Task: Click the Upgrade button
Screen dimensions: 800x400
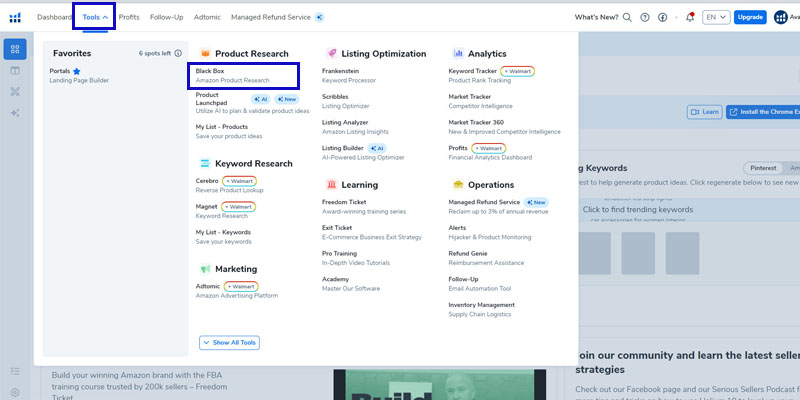Action: [x=751, y=17]
